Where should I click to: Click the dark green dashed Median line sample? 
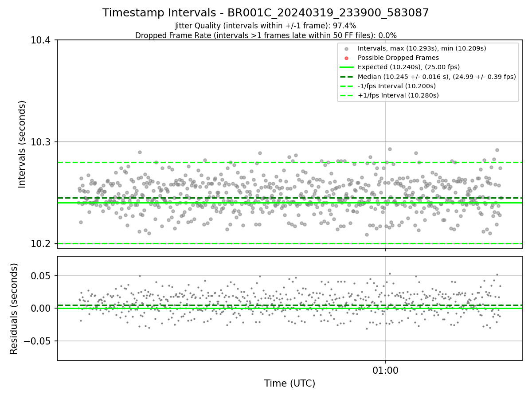[347, 77]
